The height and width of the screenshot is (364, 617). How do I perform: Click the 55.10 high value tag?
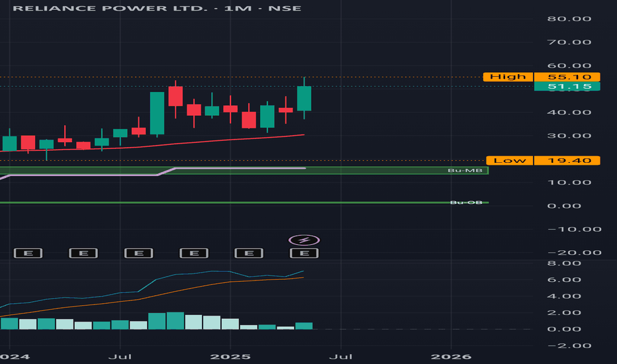click(x=567, y=77)
